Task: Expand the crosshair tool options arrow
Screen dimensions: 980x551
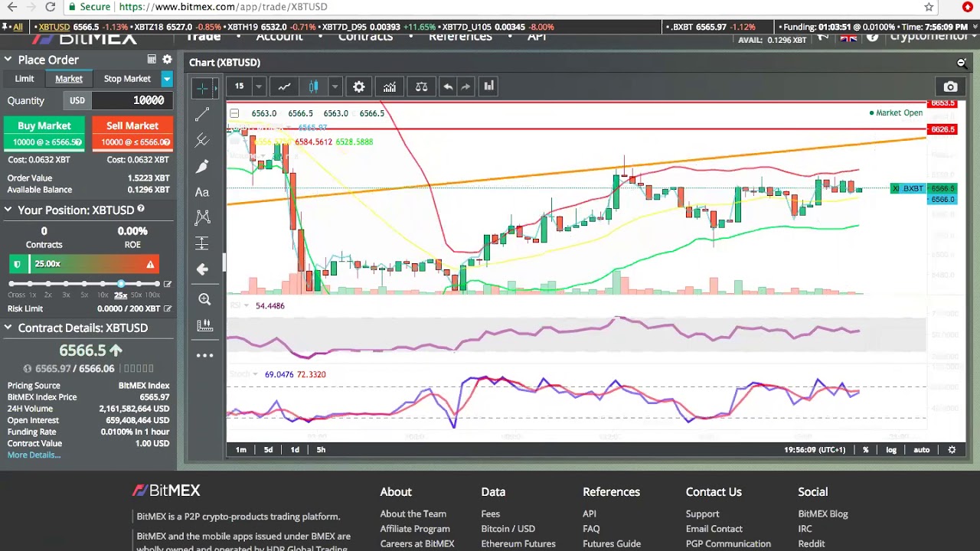Action: coord(217,88)
